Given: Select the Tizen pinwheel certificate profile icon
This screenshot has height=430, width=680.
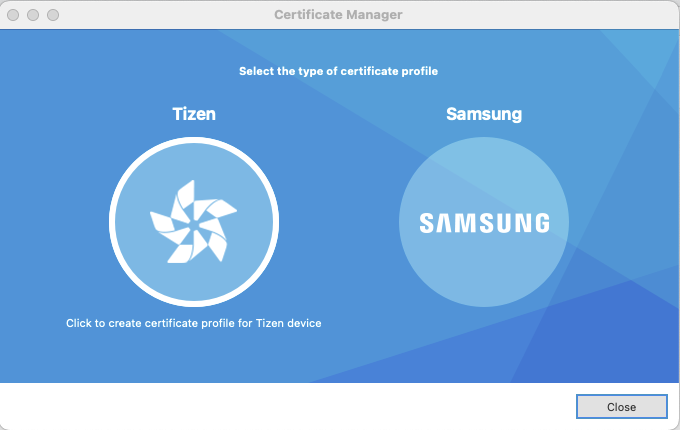Looking at the screenshot, I should tap(194, 222).
